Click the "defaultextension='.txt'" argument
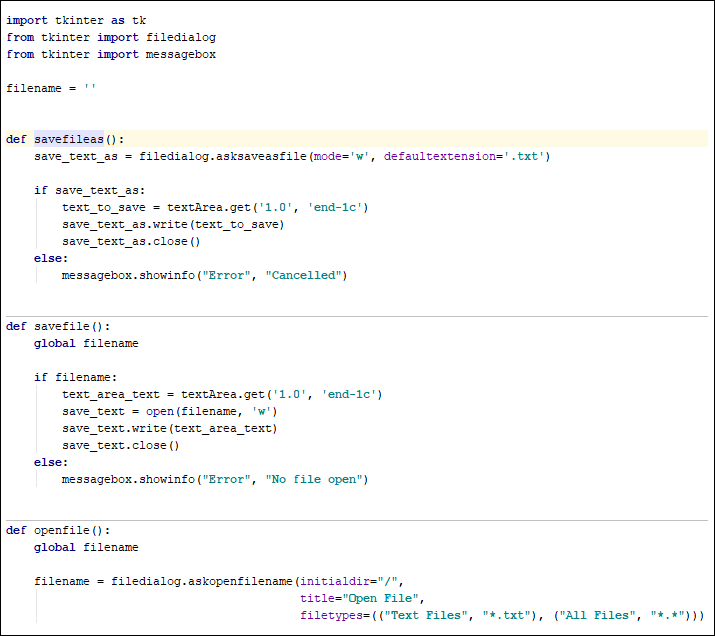 point(464,156)
